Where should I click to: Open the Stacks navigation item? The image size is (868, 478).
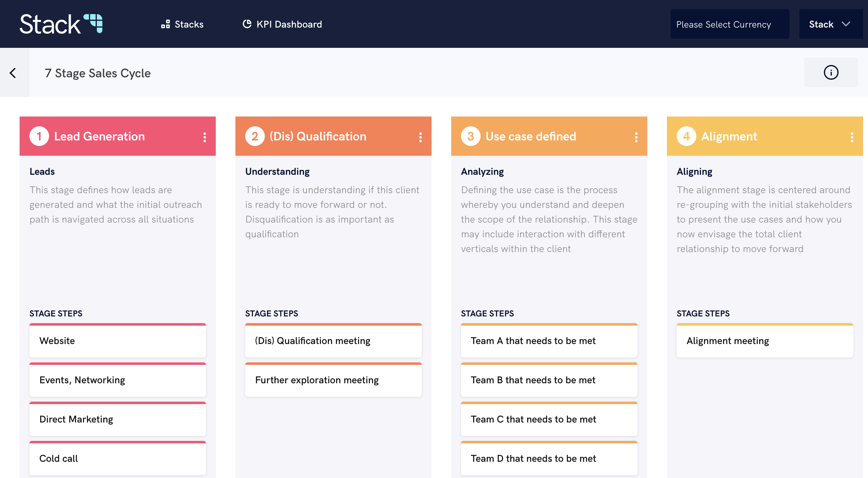point(182,24)
